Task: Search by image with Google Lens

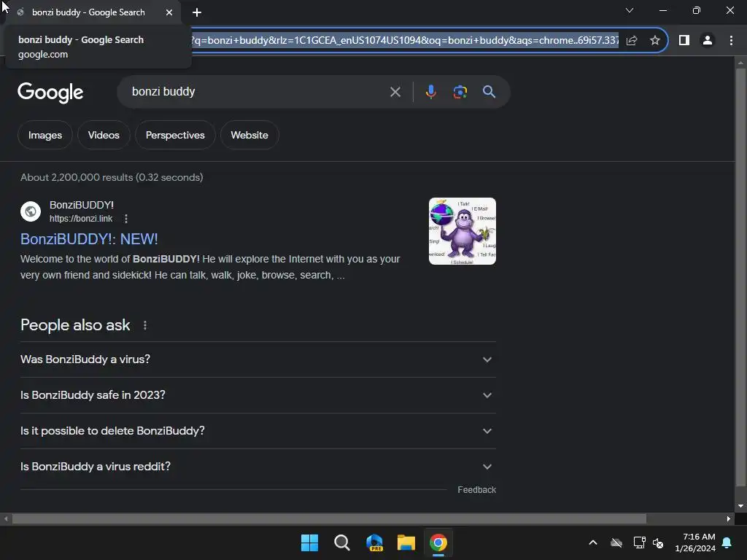Action: click(x=460, y=91)
